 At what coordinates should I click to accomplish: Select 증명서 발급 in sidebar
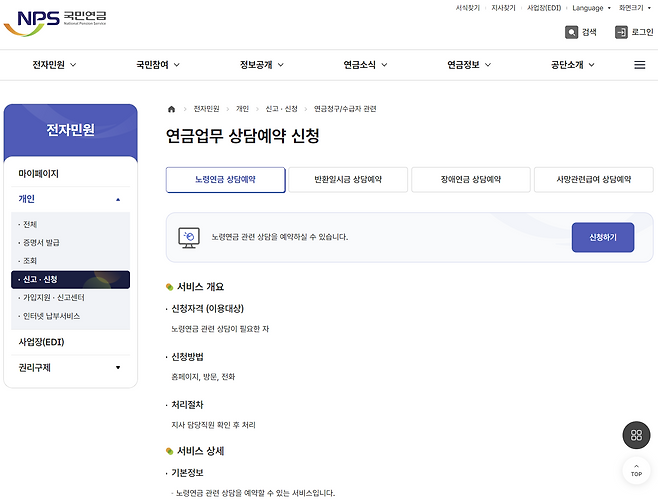click(42, 243)
